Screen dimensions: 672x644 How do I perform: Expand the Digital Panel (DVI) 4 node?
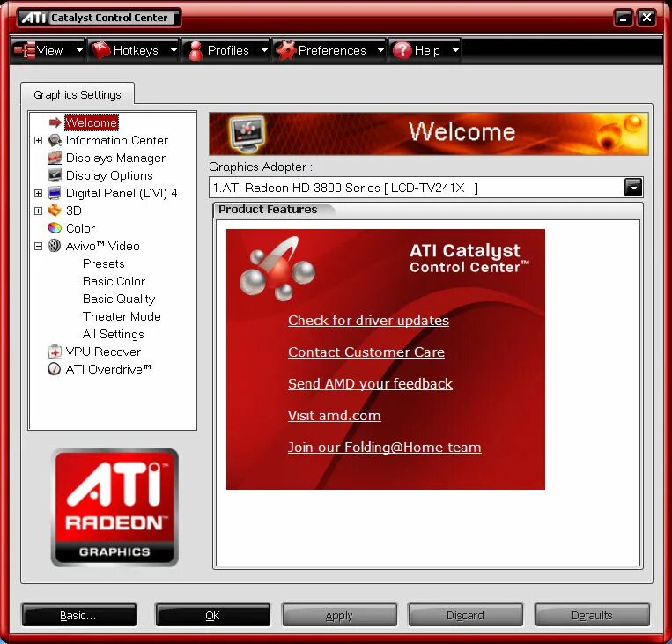[39, 193]
